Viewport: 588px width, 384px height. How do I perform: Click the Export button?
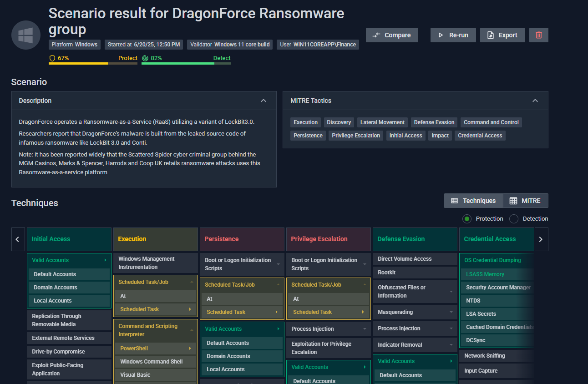[x=502, y=35]
